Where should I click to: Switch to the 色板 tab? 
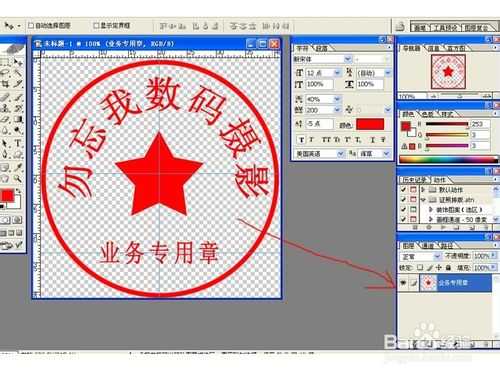[427, 114]
